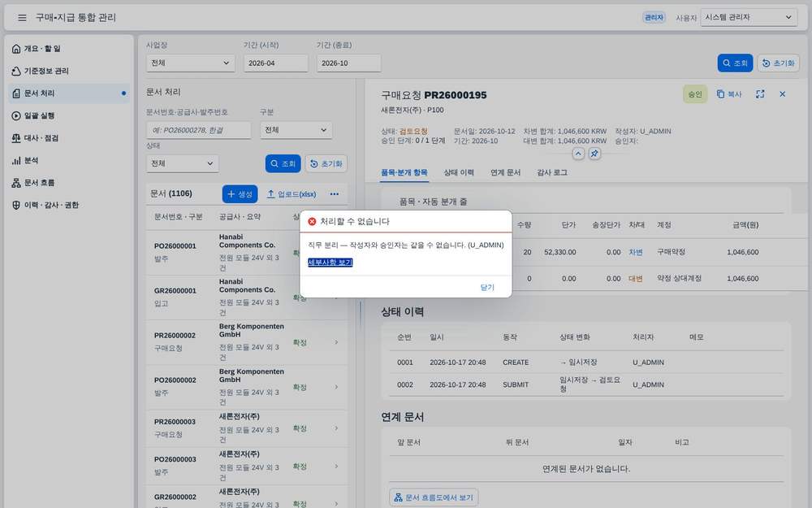Open the 구분 전체 dropdown

pyautogui.click(x=296, y=130)
